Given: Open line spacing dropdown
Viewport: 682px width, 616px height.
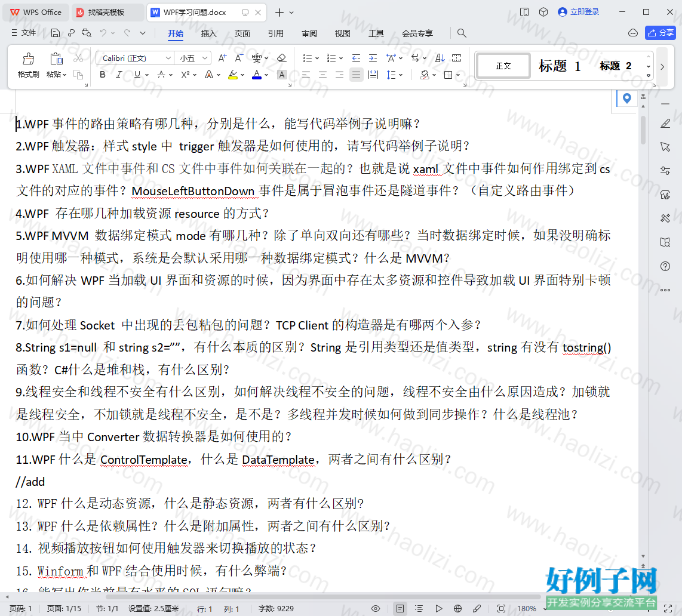Looking at the screenshot, I should [x=401, y=75].
